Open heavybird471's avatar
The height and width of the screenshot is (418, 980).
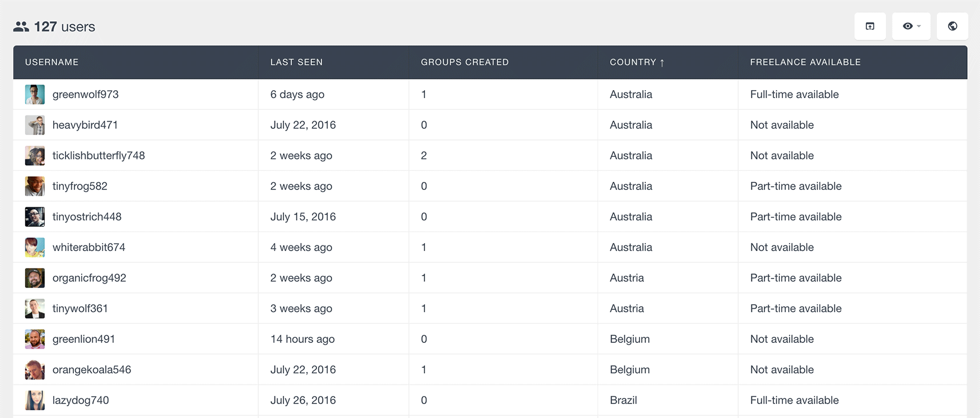pos(35,125)
